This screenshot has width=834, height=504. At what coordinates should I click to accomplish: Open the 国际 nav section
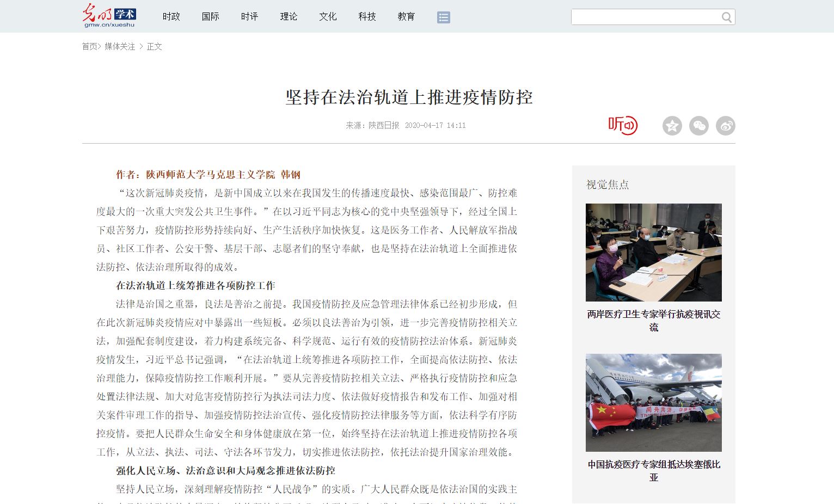click(x=210, y=17)
